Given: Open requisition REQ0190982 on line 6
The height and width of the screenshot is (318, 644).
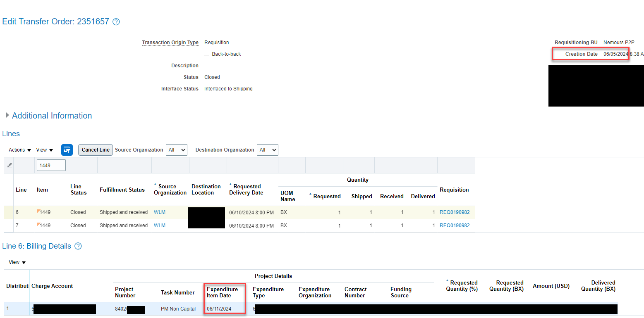Looking at the screenshot, I should coord(455,212).
